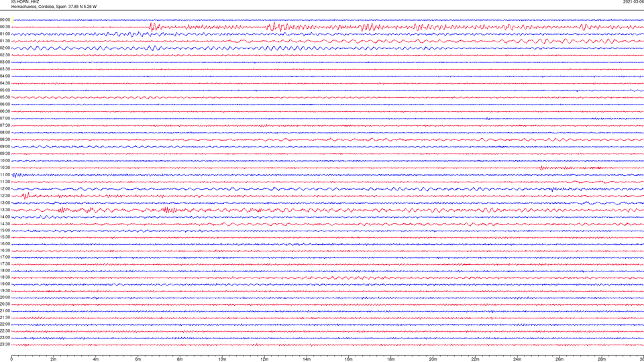The image size is (644, 362).
Task: Click the 13:30 row label
Action: pos(5,209)
